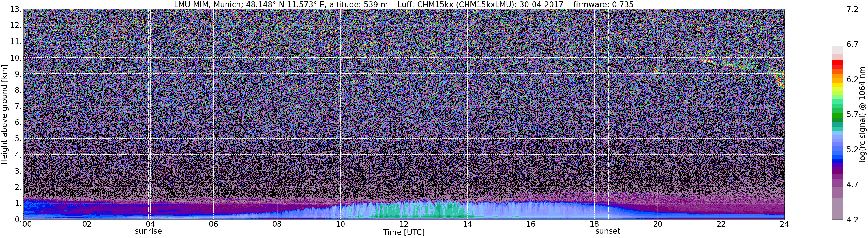Click the white 7.2 top of the colorbar
Image resolution: width=868 pixels, height=238 pixels.
pyautogui.click(x=837, y=27)
